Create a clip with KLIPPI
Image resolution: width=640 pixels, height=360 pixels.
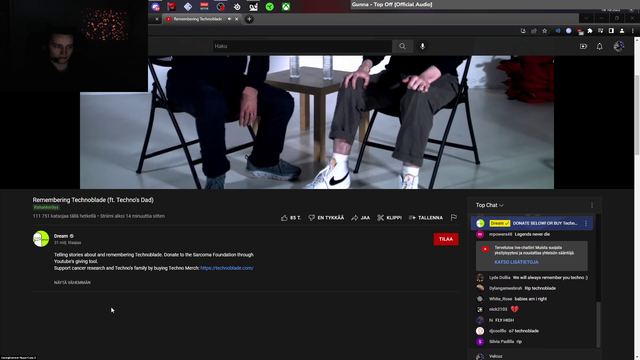(389, 218)
